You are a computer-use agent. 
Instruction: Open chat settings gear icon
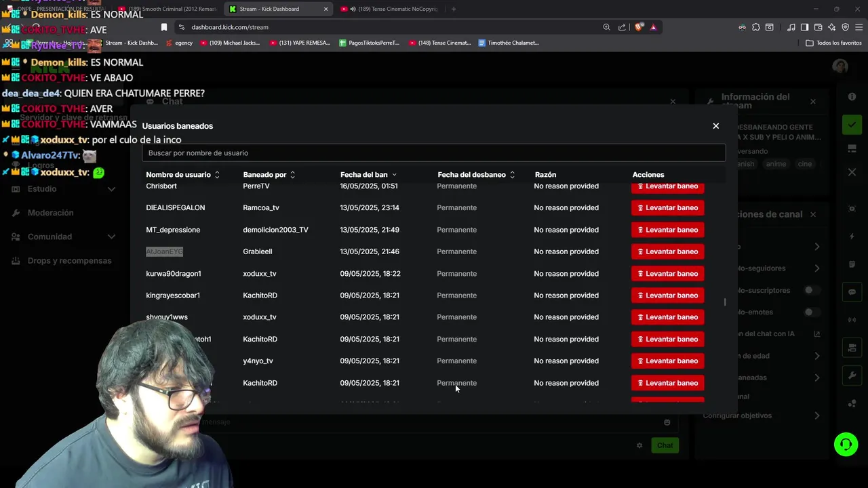point(639,445)
